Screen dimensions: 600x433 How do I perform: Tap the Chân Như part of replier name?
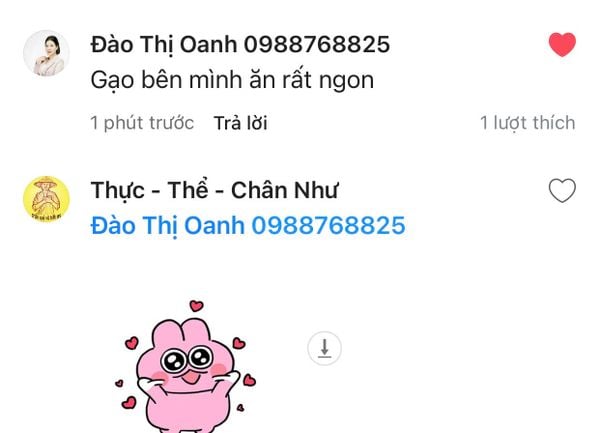coord(285,190)
